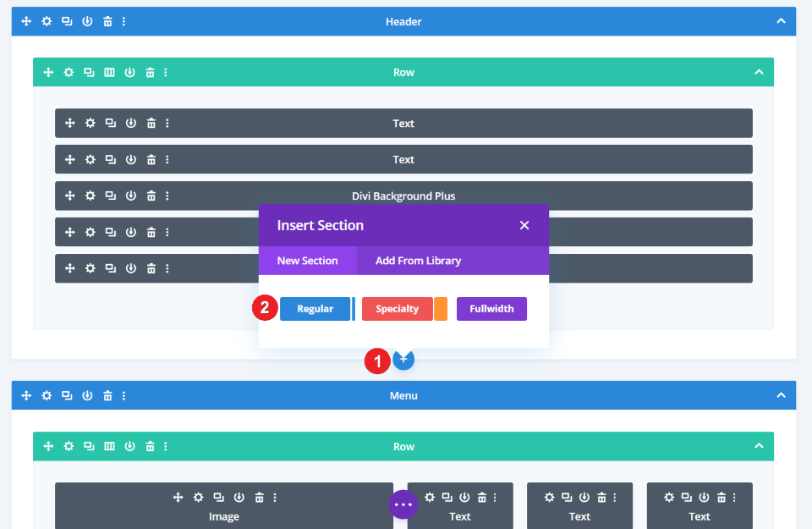Screen dimensions: 812x529
Task: Collapse the green Row using the chevron
Action: point(760,72)
